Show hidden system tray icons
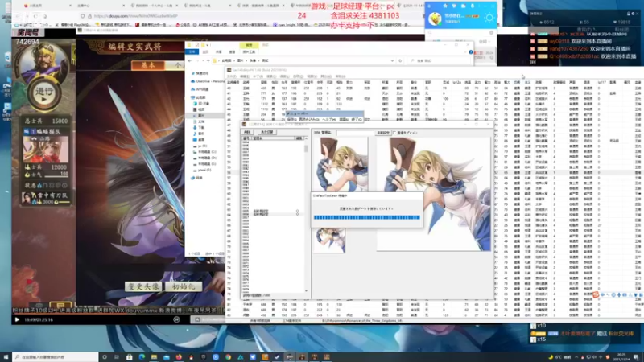 [x=576, y=357]
